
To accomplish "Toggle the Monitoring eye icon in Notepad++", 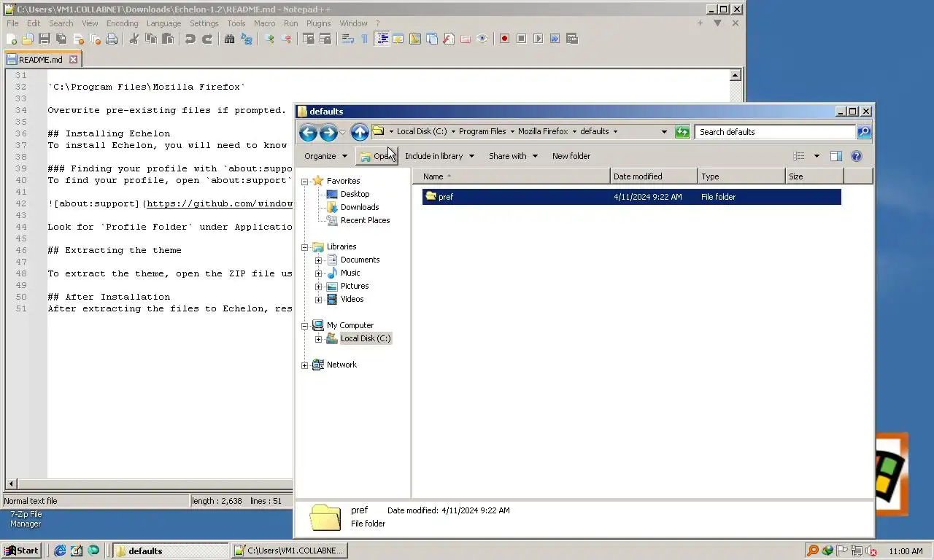I will (482, 39).
